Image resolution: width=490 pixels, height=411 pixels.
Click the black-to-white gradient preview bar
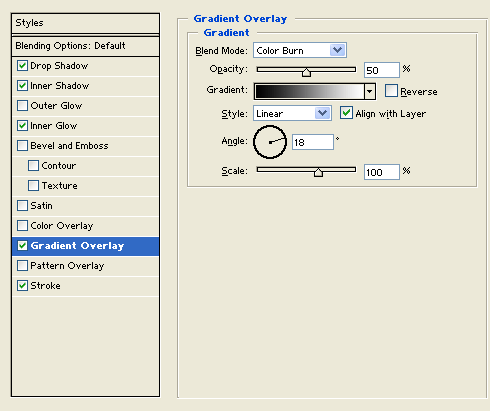[309, 91]
